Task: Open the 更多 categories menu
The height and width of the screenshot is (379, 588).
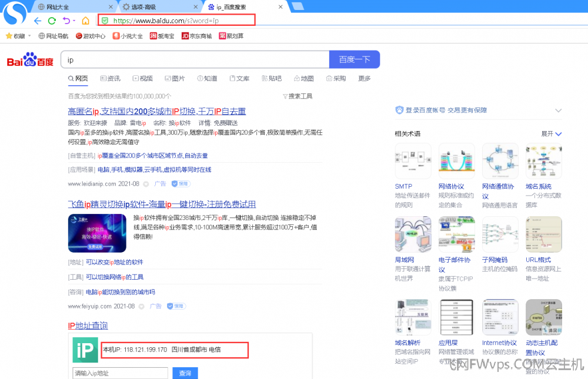Action: 365,78
